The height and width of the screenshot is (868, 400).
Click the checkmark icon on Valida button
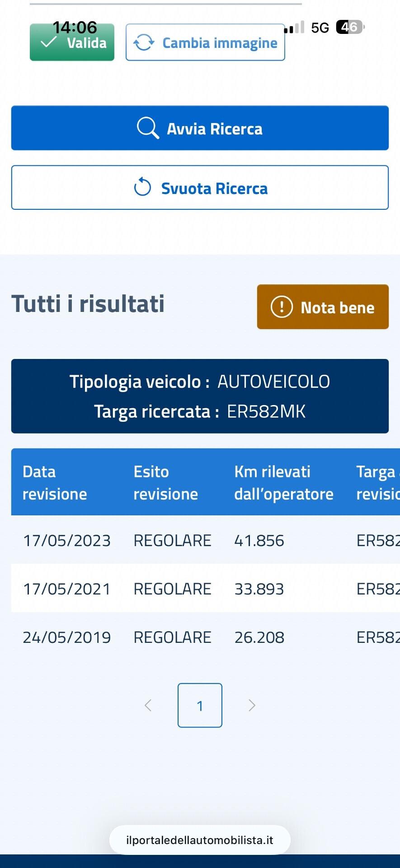tap(47, 42)
